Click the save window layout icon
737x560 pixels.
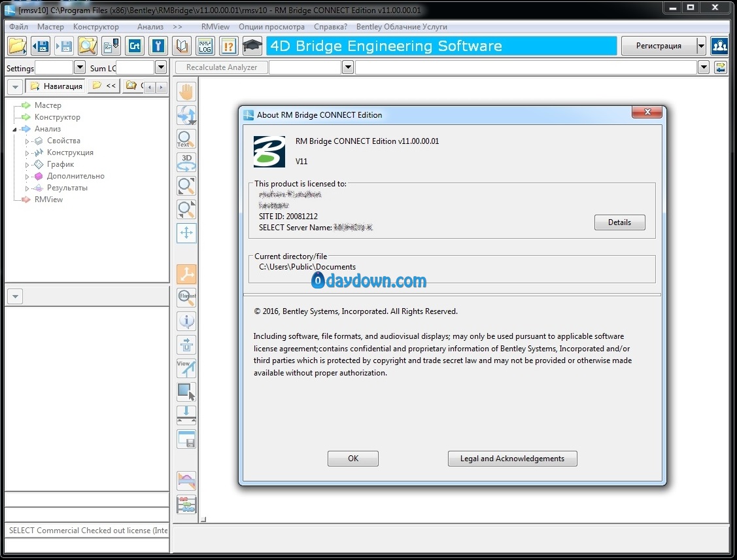pos(186,439)
